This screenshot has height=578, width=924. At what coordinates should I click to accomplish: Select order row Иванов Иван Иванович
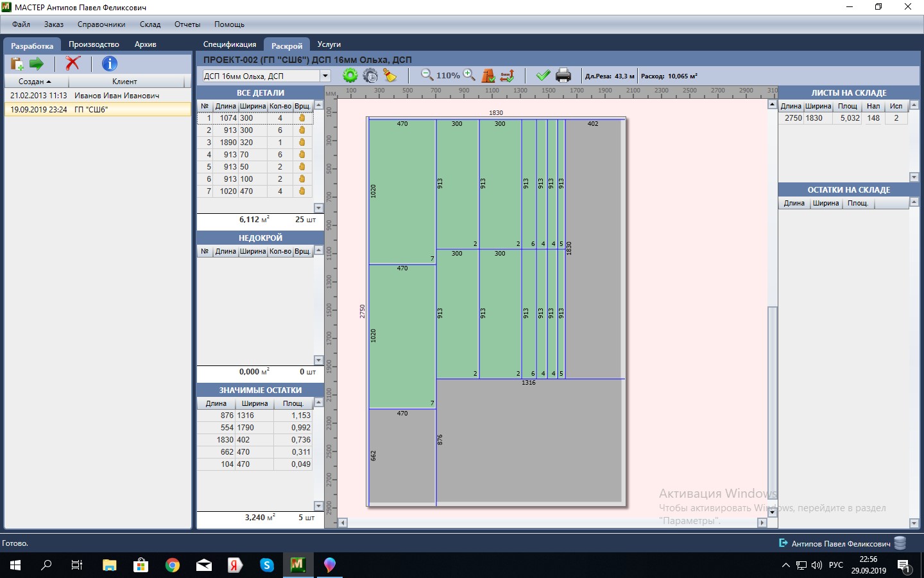pyautogui.click(x=98, y=96)
